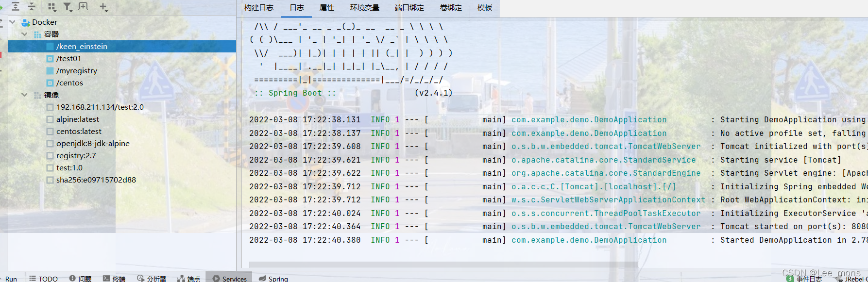Viewport: 868px width, 282px height.
Task: Click the TomcatWebServer logger name in the 17:22:39.608 line
Action: 606,147
